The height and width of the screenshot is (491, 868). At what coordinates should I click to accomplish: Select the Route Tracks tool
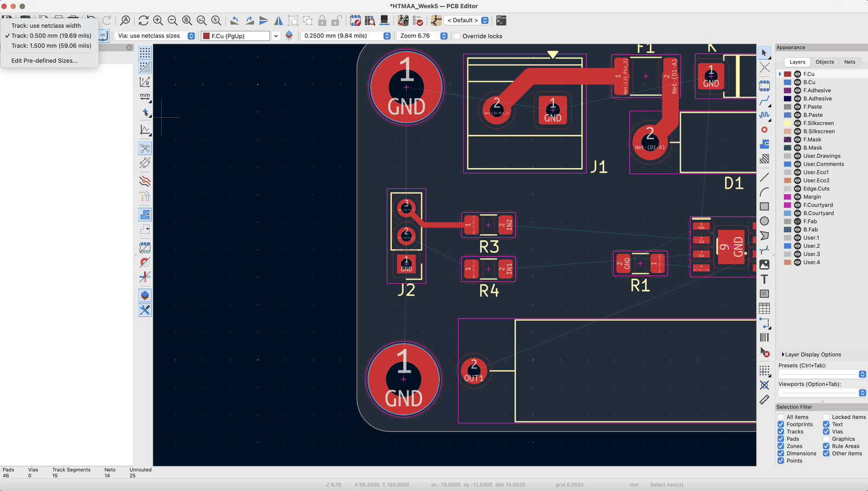click(764, 100)
